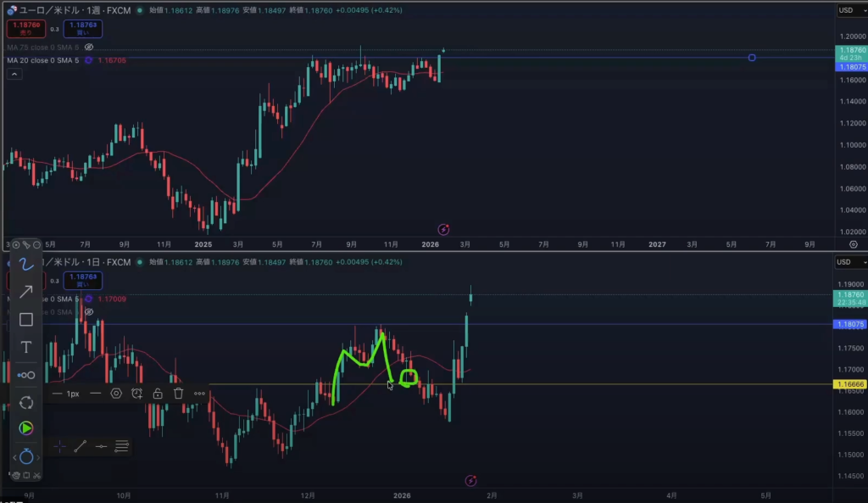Select the freehand curve drawing tool
This screenshot has width=868, height=503.
[x=26, y=264]
